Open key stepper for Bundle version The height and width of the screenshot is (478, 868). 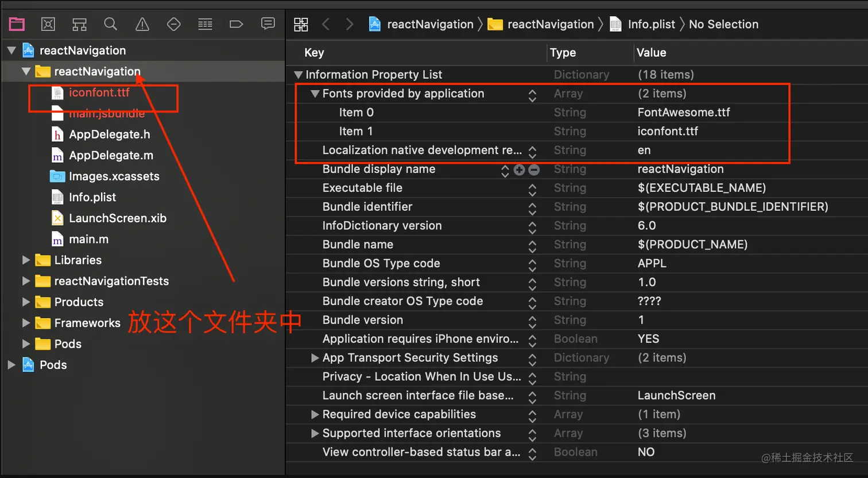pyautogui.click(x=532, y=322)
